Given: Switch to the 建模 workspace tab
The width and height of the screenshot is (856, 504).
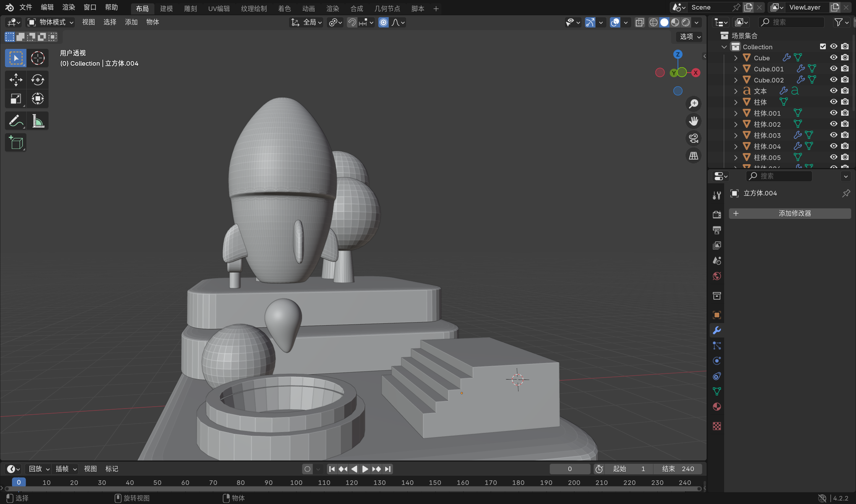Looking at the screenshot, I should pos(166,8).
